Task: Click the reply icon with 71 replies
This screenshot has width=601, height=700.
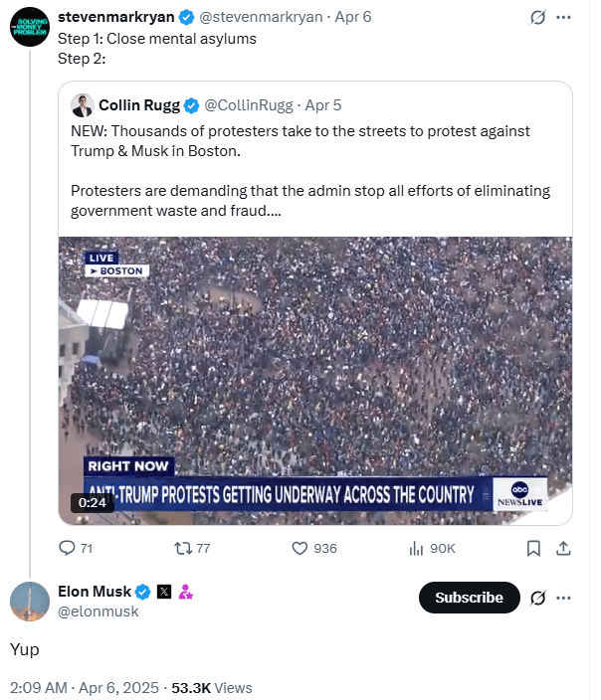Action: [x=68, y=548]
